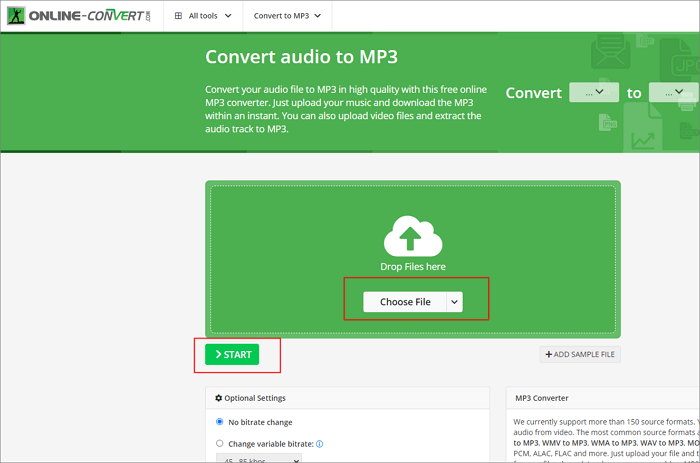
Task: Expand the Convert source format dropdown
Action: point(594,92)
